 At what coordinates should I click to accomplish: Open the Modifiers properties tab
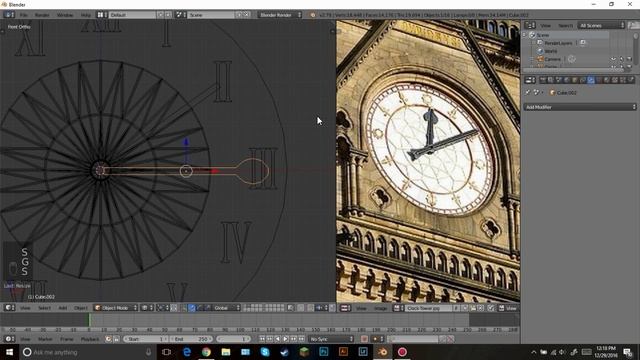[x=591, y=80]
